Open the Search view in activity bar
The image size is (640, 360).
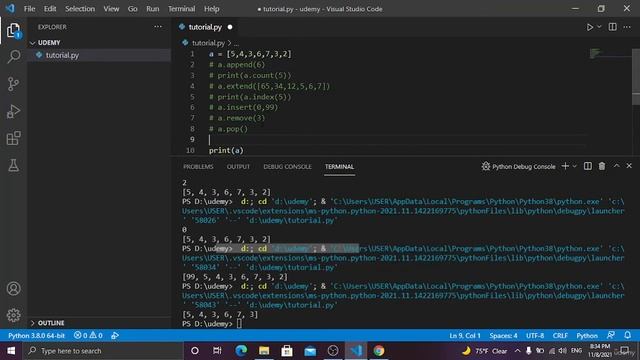[13, 57]
